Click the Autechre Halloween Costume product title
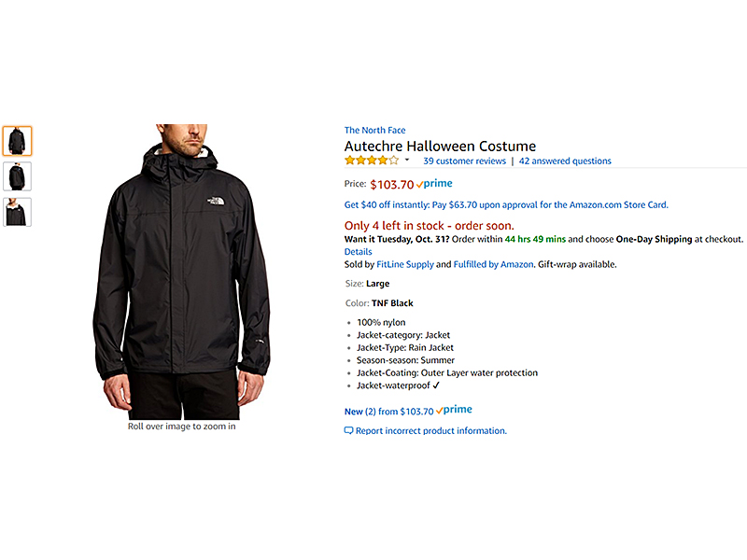The width and height of the screenshot is (747, 560). tap(440, 146)
